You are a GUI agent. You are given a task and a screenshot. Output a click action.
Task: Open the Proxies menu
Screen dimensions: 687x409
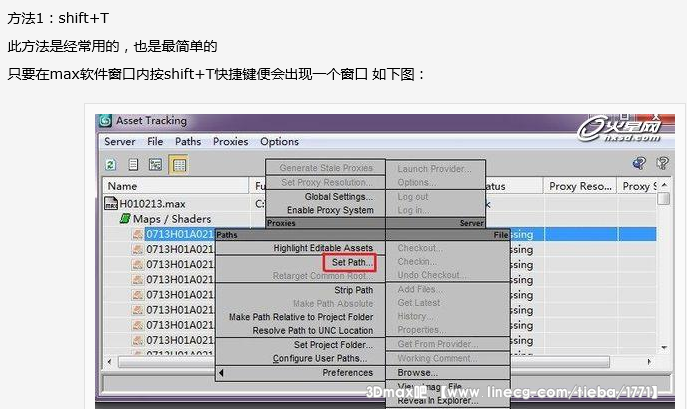coord(230,142)
